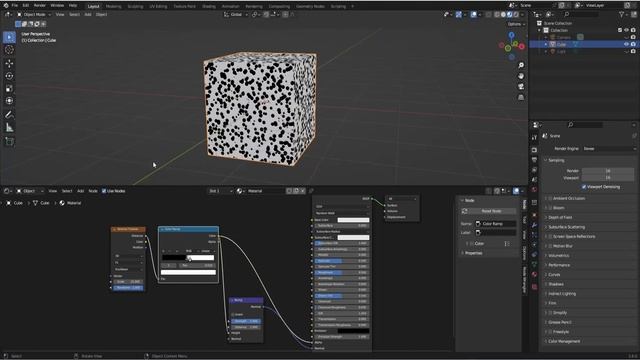Enable the Viewport Denoising checkbox

pos(584,187)
